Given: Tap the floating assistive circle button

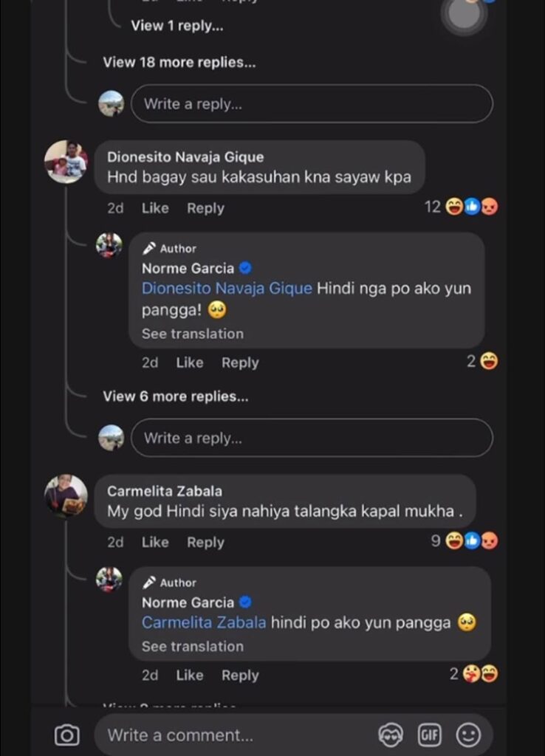Looking at the screenshot, I should click(x=464, y=15).
